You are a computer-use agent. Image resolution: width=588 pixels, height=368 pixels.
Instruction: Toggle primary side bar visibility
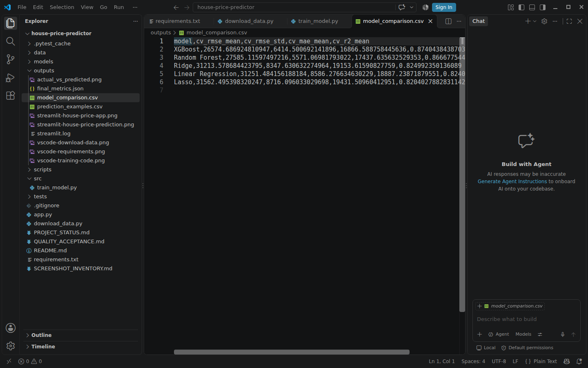tap(521, 7)
